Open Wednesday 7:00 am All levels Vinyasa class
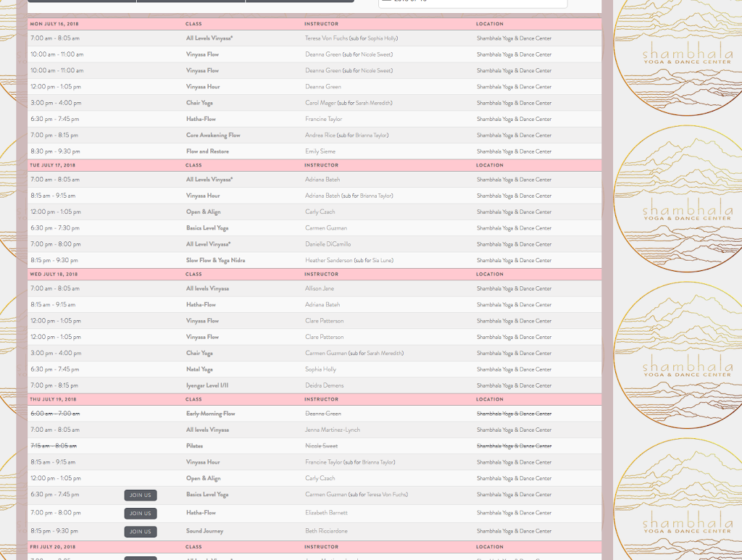Viewport: 742px width, 560px height. point(207,288)
